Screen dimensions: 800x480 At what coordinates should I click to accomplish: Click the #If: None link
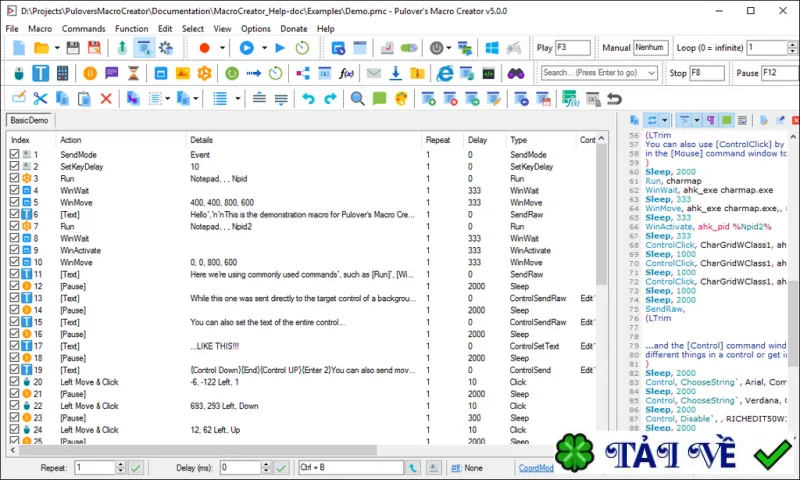click(x=467, y=468)
